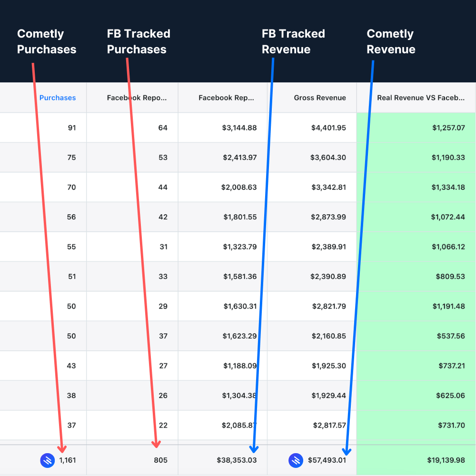Click the Facebook reported purchases value 42

[163, 217]
